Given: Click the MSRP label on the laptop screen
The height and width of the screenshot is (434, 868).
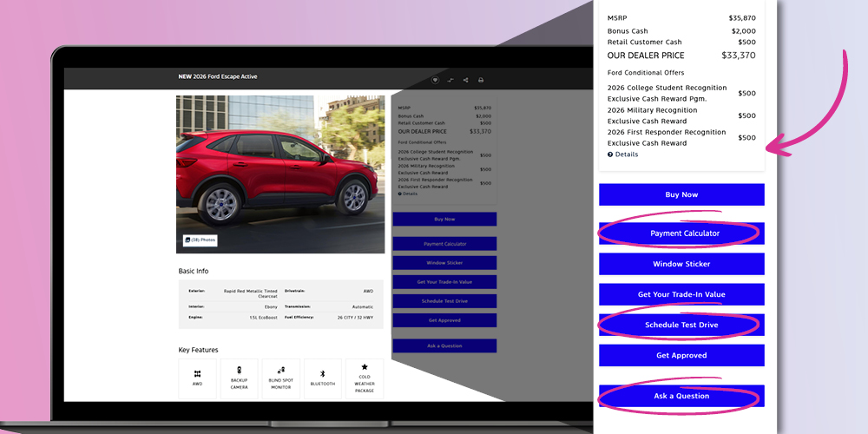Looking at the screenshot, I should coord(404,108).
